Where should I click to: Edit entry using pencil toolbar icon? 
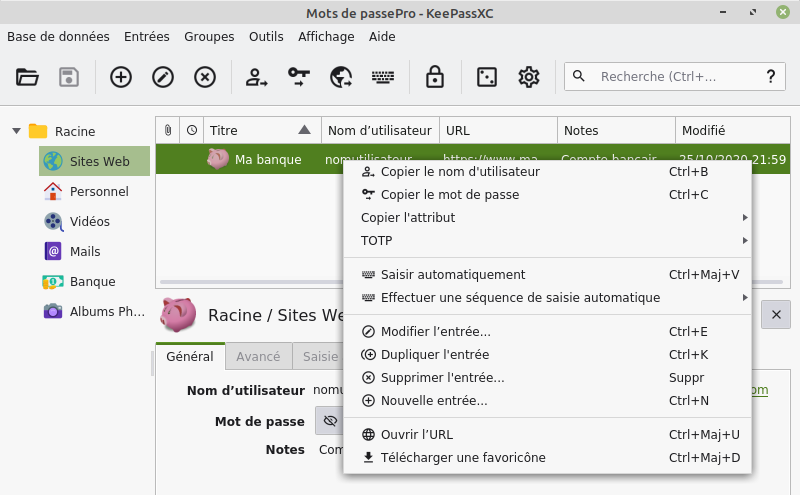[x=163, y=77]
